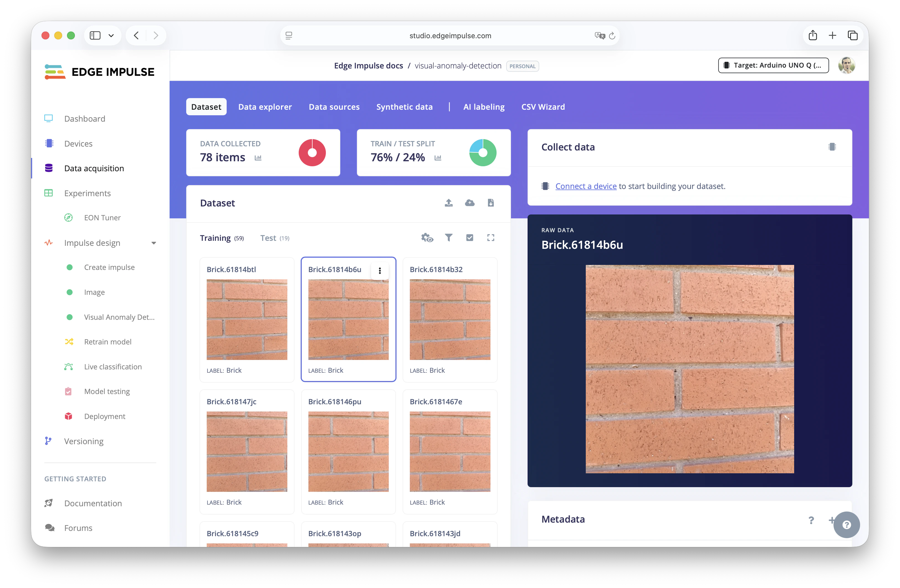Select the Brick.618146pu sample thumbnail
The height and width of the screenshot is (588, 900).
tap(348, 451)
